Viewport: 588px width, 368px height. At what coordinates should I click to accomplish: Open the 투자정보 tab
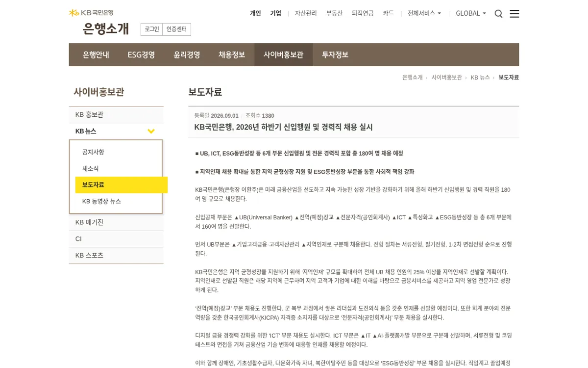[x=335, y=55]
